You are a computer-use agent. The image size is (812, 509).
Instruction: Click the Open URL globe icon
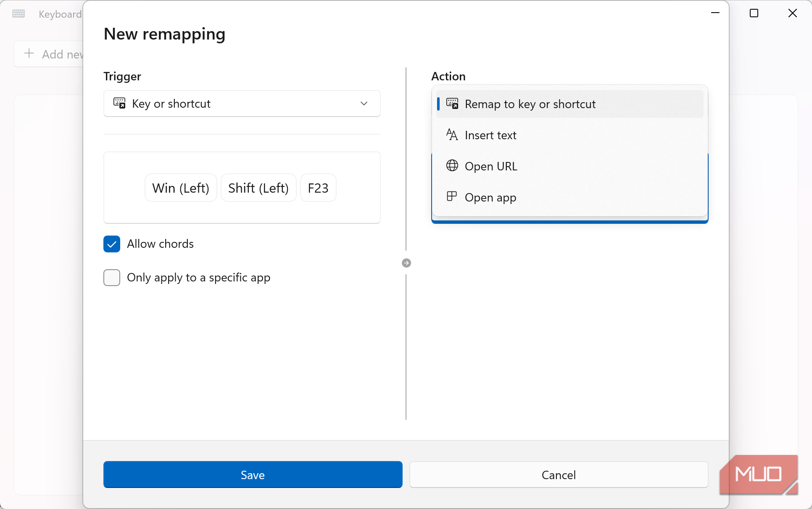452,166
